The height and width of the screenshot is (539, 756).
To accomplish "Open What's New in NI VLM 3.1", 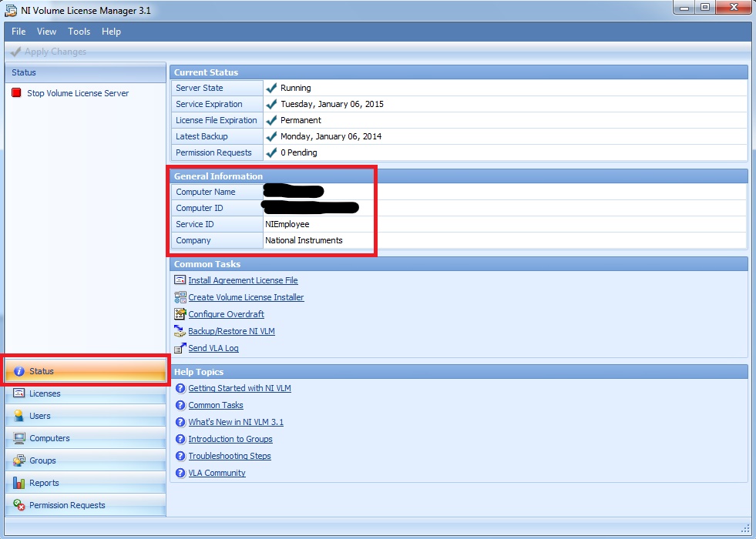I will coord(236,422).
